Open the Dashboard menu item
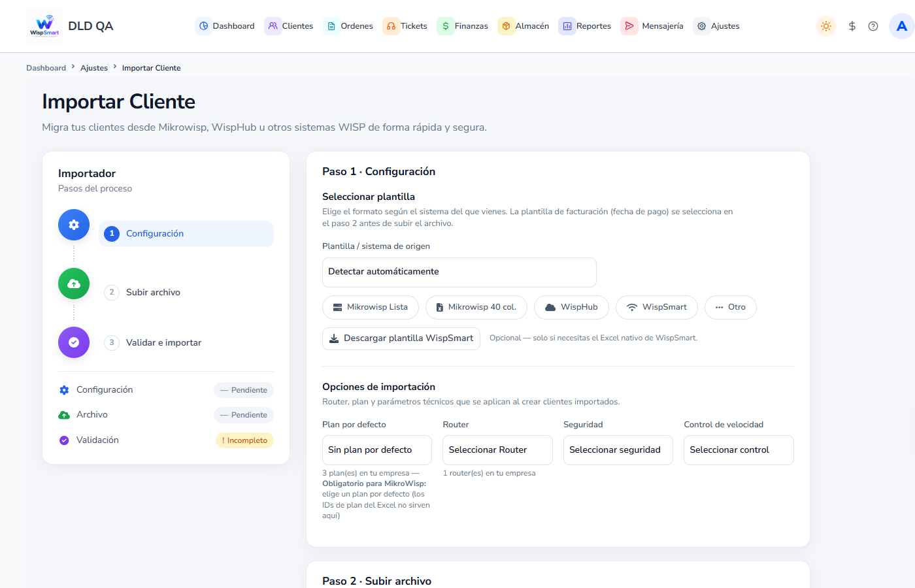This screenshot has height=588, width=915. 226,26
